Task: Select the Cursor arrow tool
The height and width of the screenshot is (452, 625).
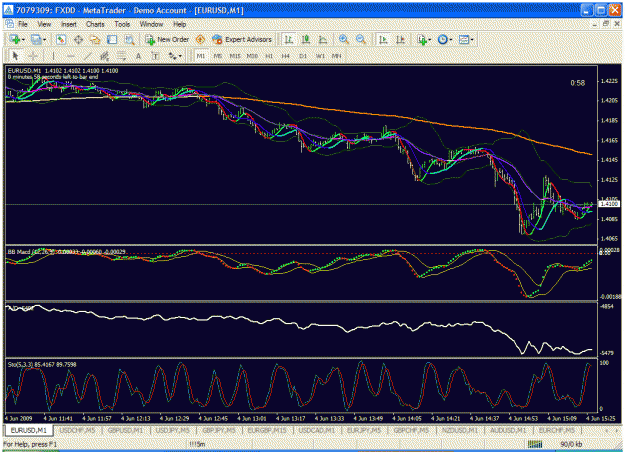Action: (16, 56)
